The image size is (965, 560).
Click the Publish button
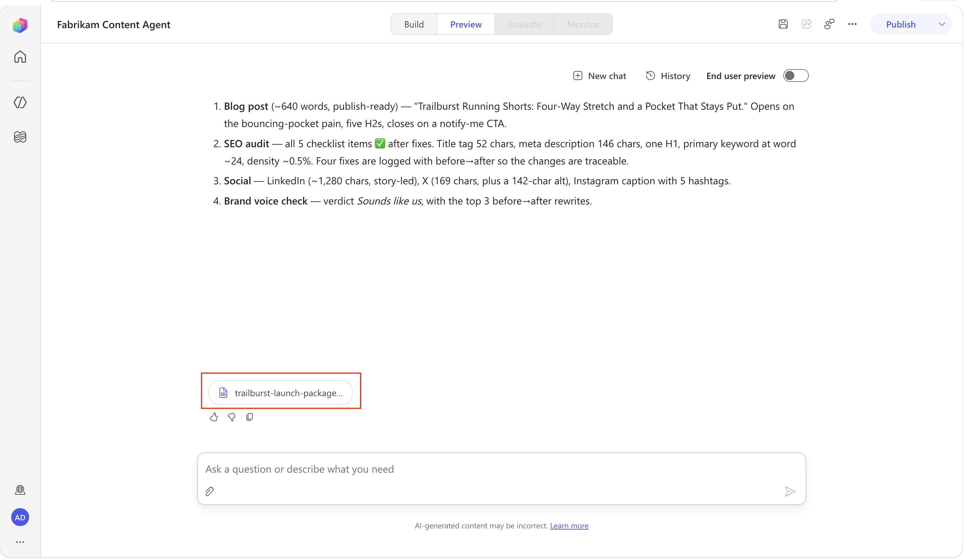pos(901,24)
